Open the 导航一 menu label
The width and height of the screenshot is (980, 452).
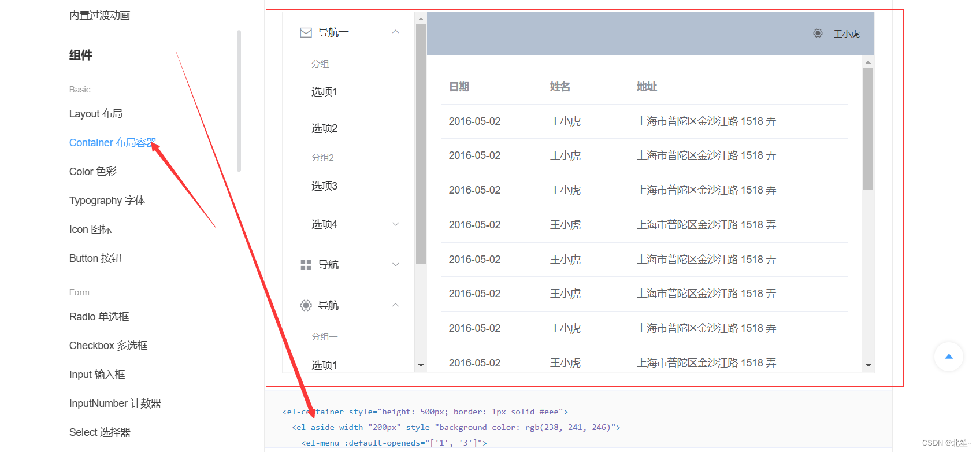(333, 32)
